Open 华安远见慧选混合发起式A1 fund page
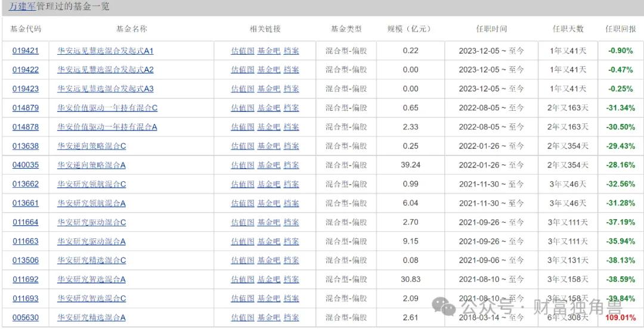 tap(105, 51)
